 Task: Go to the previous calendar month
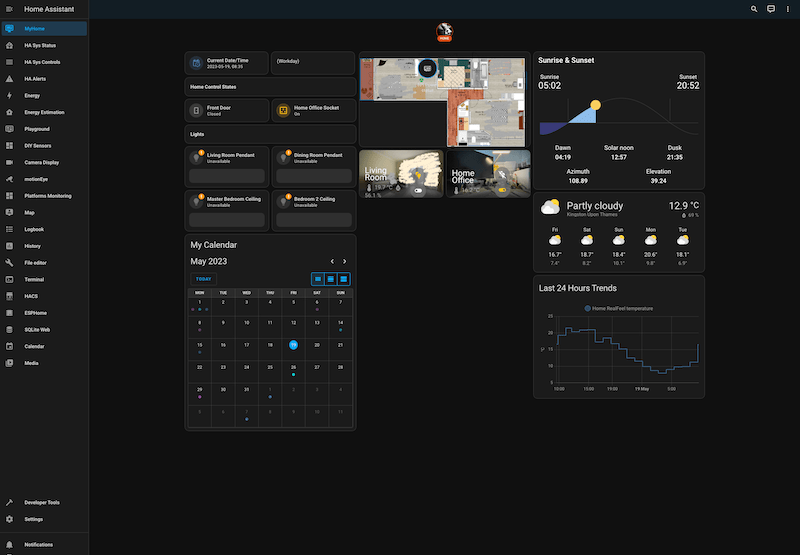(x=329, y=261)
